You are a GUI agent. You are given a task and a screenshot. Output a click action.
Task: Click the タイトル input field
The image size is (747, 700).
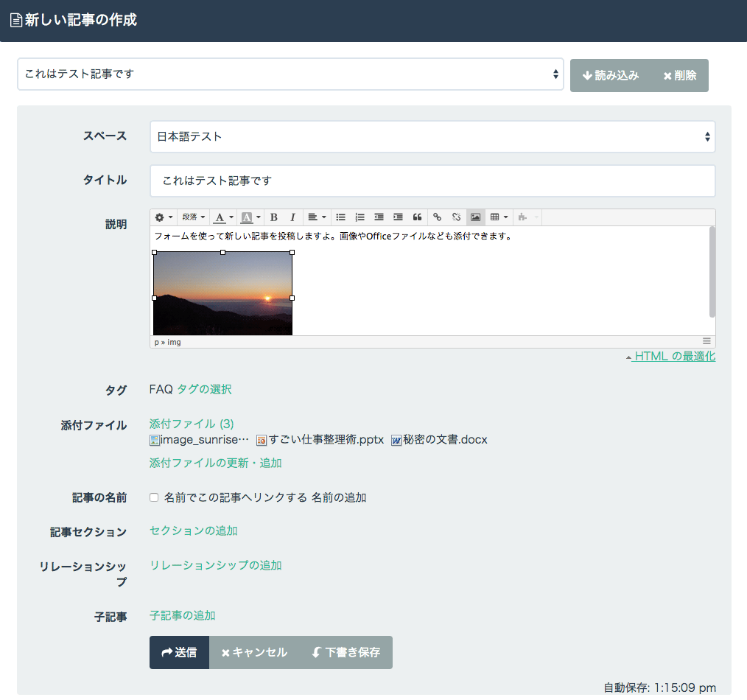click(432, 181)
